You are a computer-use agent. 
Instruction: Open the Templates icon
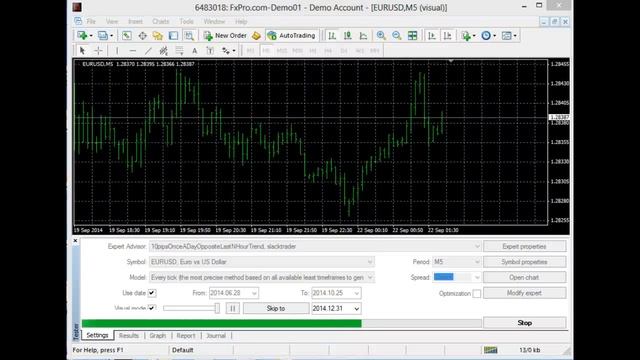tap(509, 36)
